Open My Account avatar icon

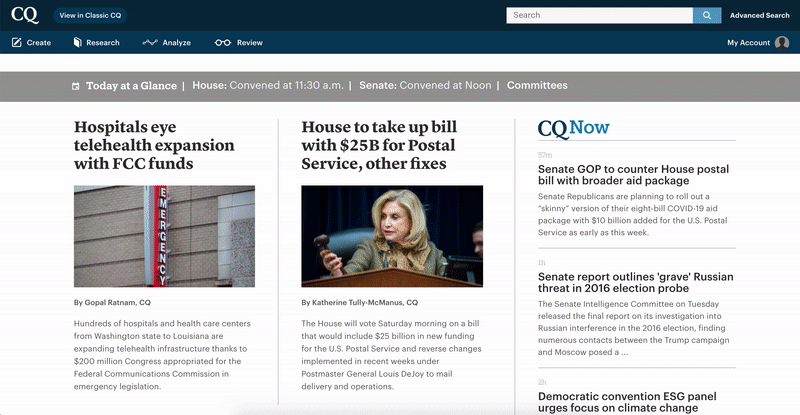782,43
